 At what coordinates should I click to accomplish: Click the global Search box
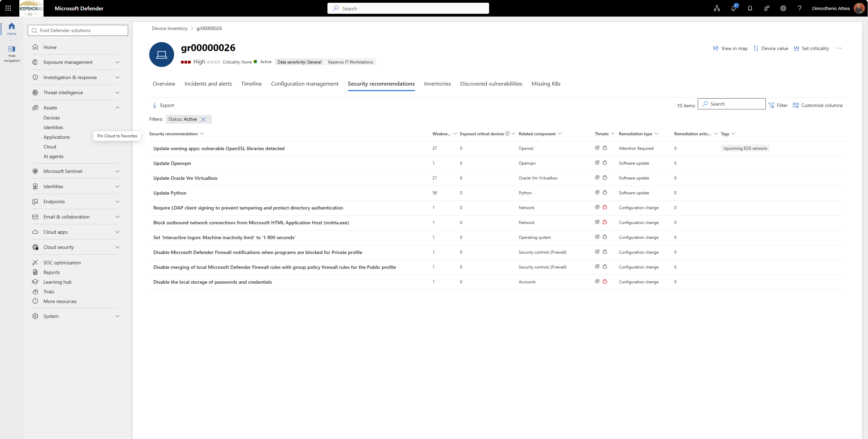coord(408,8)
